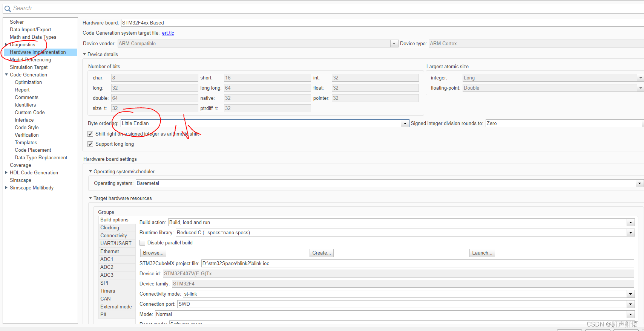Select Connectivity group
This screenshot has height=331, width=644.
[x=117, y=236]
